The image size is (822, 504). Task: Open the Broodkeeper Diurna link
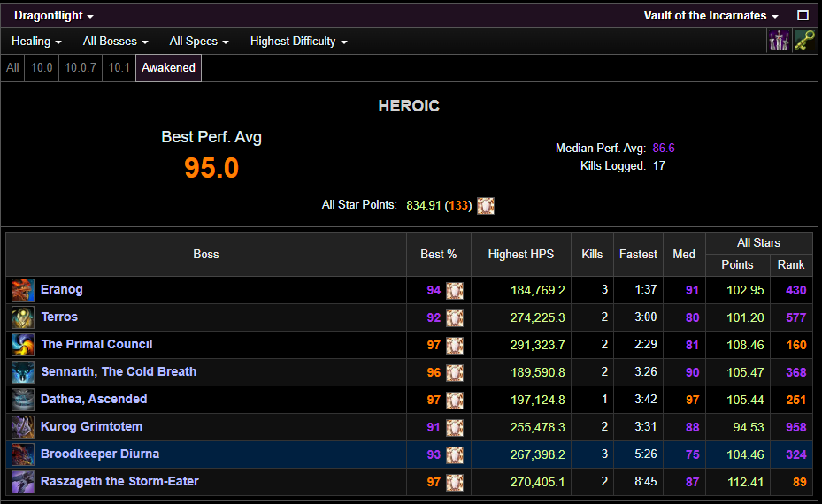coord(100,454)
